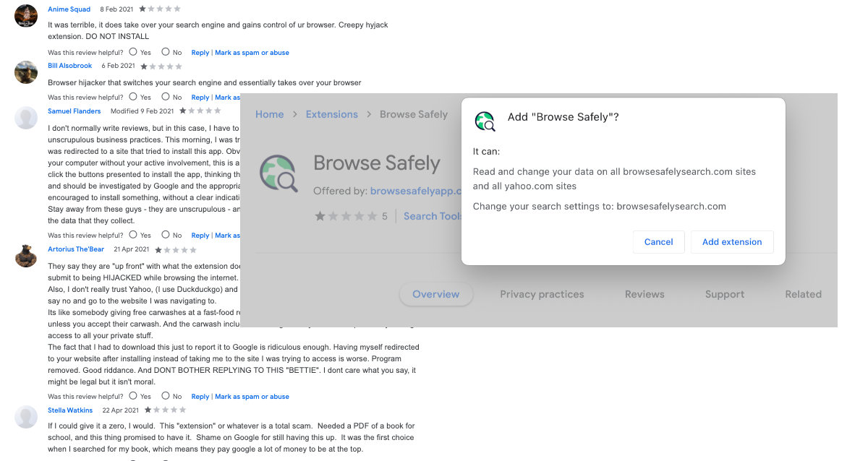This screenshot has height=461, width=868.
Task: Click the Browse Safely icon in the install dialog
Action: [x=485, y=121]
